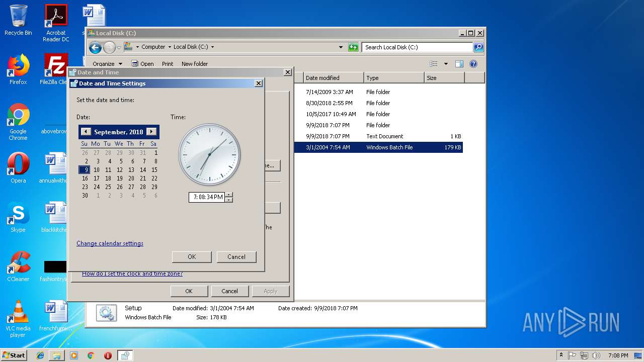
Task: Sort by Type column header
Action: coord(394,78)
